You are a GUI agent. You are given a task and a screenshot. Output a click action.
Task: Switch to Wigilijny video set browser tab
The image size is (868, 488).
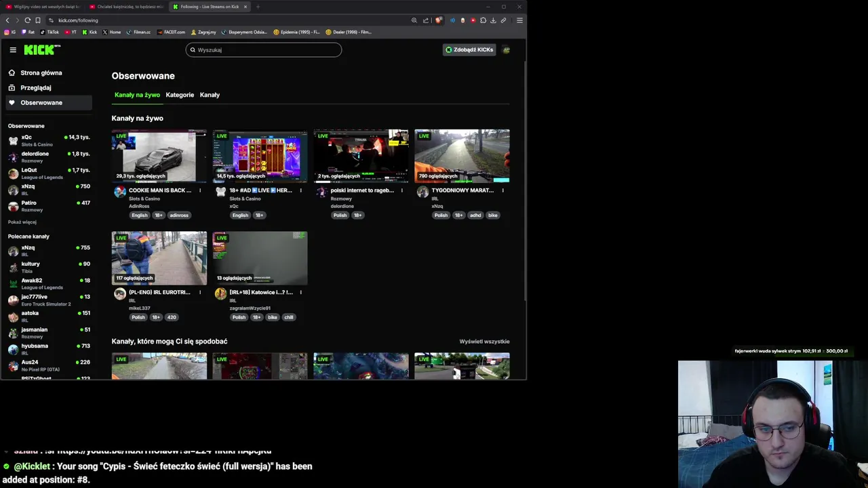point(44,7)
